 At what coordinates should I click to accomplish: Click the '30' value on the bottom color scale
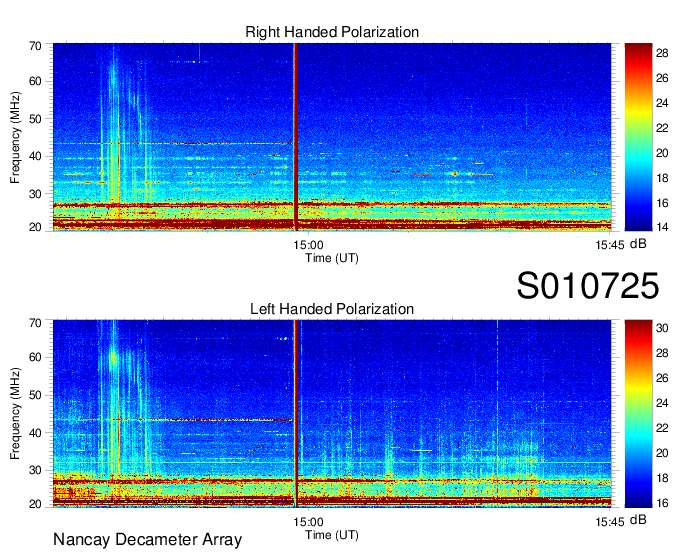[x=662, y=328]
